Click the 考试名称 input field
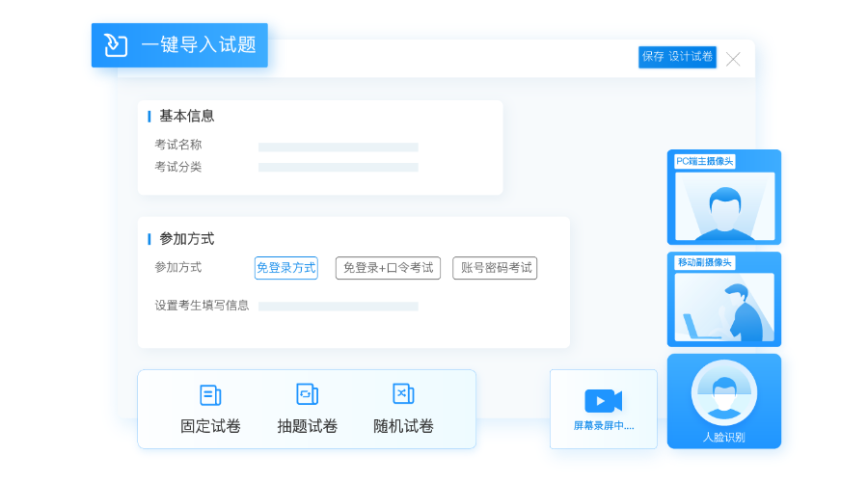Screen dimensions: 868x482 (338, 147)
